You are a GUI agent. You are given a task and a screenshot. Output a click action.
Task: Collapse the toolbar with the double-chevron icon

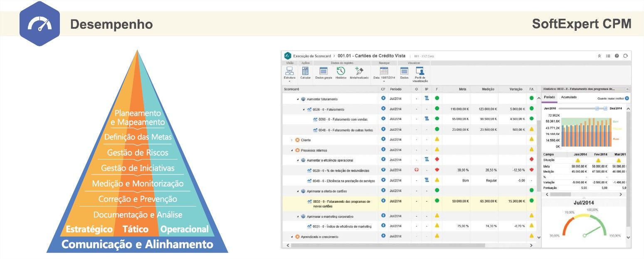[600, 56]
